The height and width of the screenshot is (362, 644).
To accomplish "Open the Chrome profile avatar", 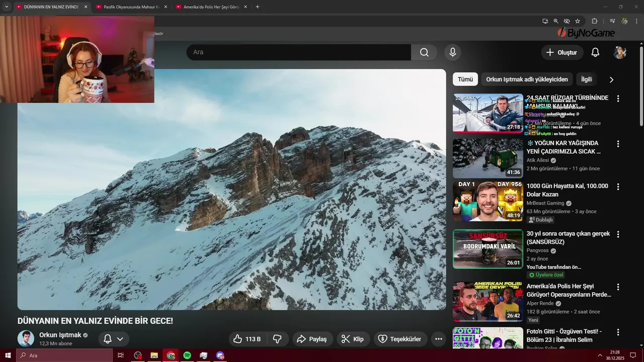I will click(x=624, y=21).
